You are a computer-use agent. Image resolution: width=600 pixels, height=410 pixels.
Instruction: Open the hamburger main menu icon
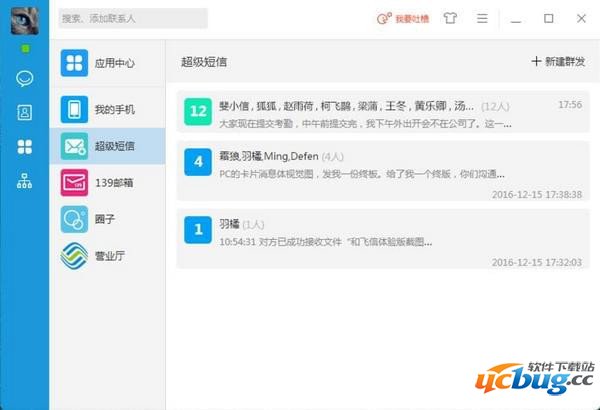tap(482, 18)
